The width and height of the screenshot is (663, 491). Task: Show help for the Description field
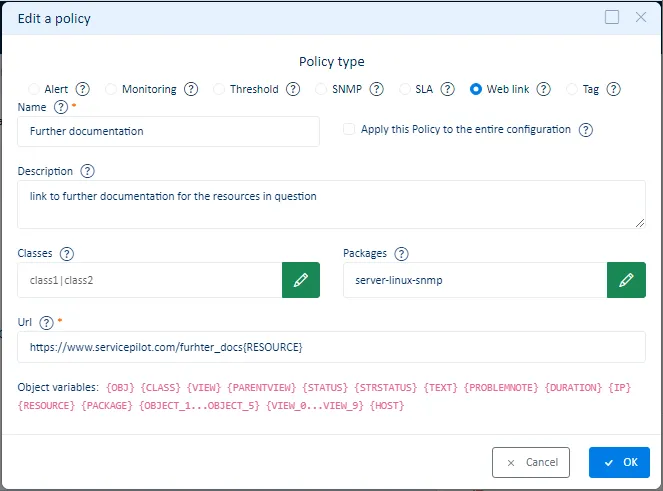[x=87, y=171]
